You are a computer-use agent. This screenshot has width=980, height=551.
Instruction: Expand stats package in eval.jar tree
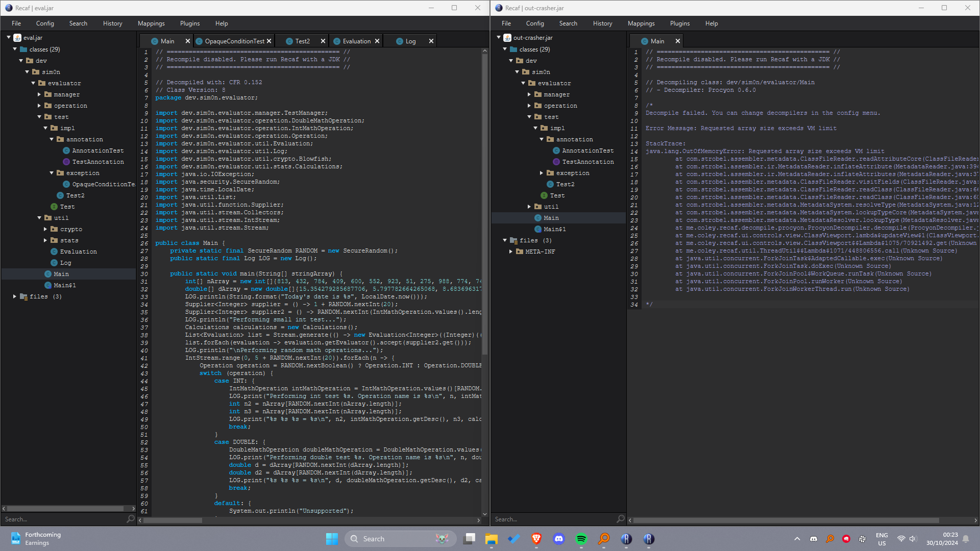(45, 240)
